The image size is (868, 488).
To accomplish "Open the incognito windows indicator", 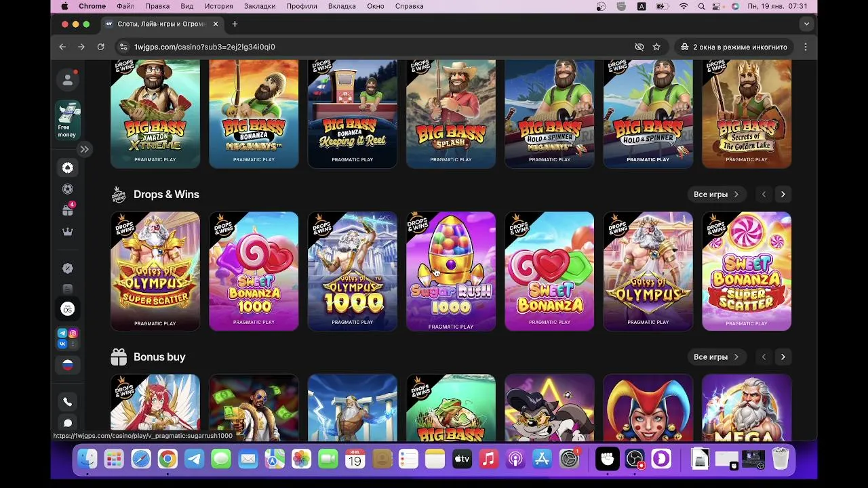I will coord(734,47).
